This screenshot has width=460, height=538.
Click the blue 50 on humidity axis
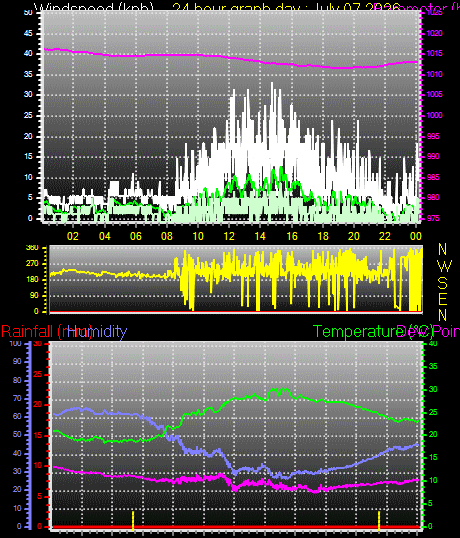coord(17,435)
